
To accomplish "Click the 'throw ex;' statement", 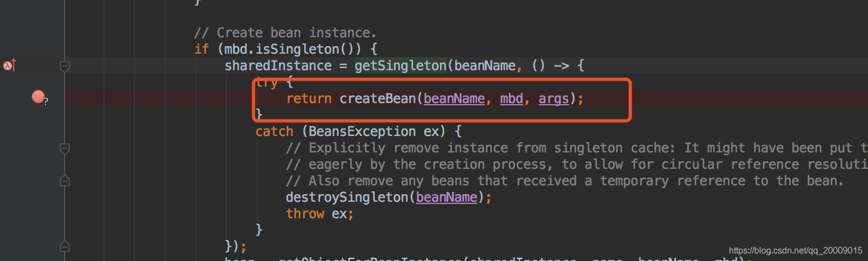I will tap(320, 214).
